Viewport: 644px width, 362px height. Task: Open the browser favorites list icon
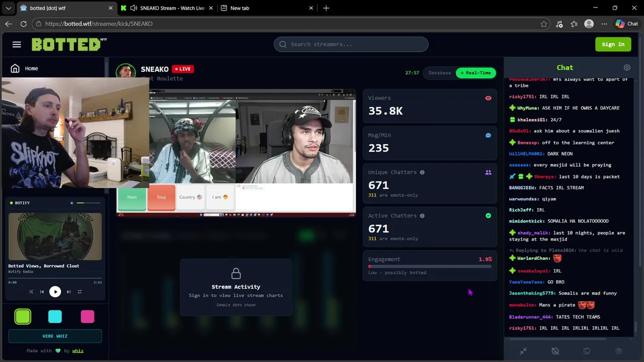point(574,24)
